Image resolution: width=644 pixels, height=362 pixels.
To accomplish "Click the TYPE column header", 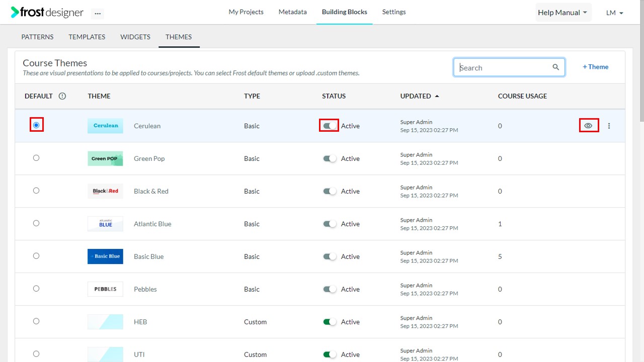I will (252, 96).
